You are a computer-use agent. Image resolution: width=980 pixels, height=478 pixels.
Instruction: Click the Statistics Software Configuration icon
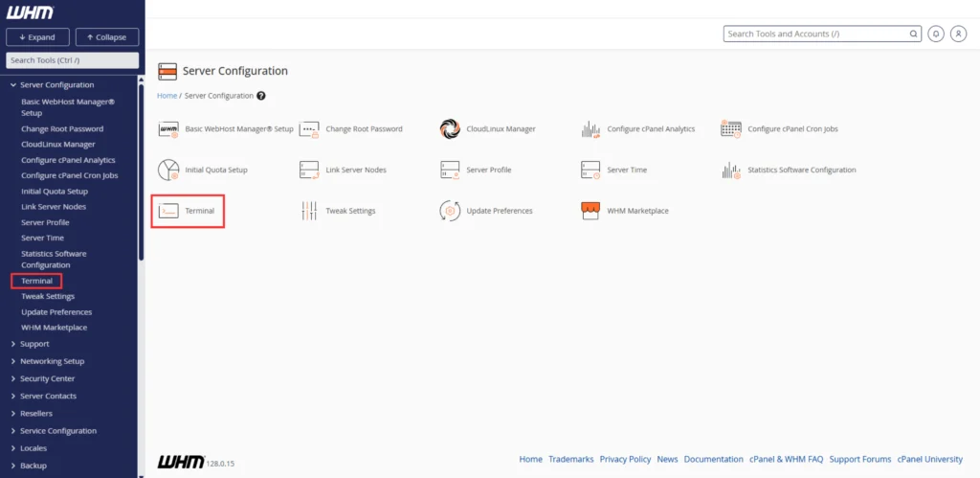pyautogui.click(x=730, y=171)
